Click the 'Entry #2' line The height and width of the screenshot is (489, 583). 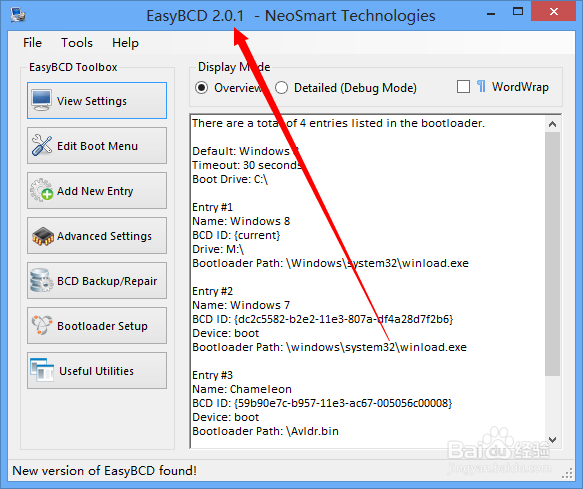pos(212,291)
